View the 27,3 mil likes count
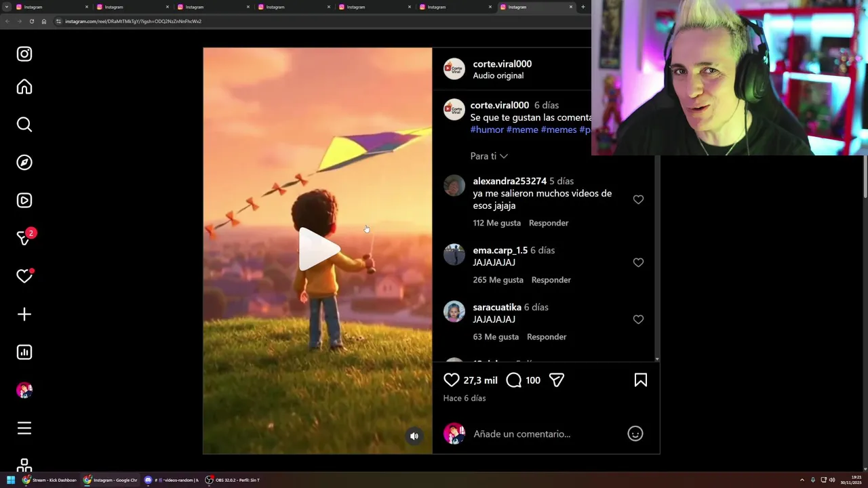The image size is (868, 488). (481, 380)
